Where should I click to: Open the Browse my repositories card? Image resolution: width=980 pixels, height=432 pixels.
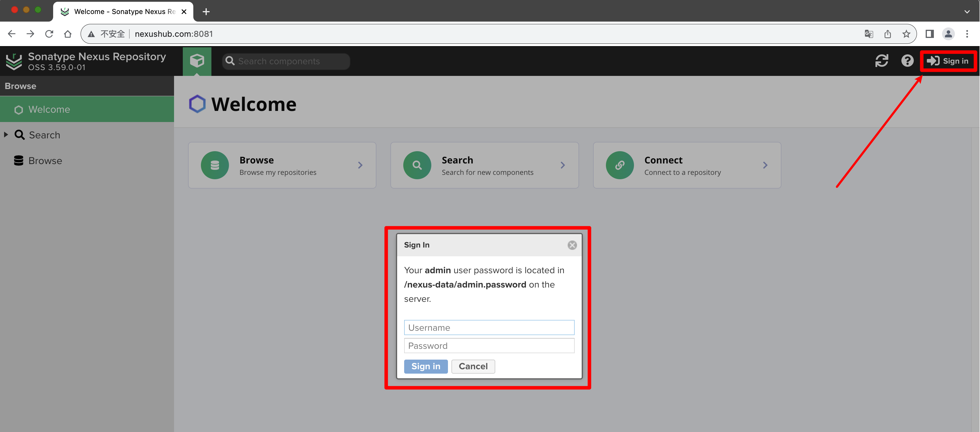pyautogui.click(x=282, y=165)
